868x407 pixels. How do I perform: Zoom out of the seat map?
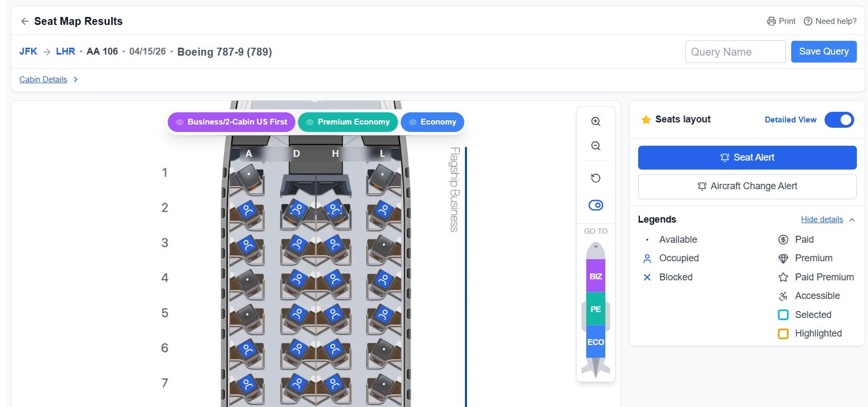(x=595, y=146)
